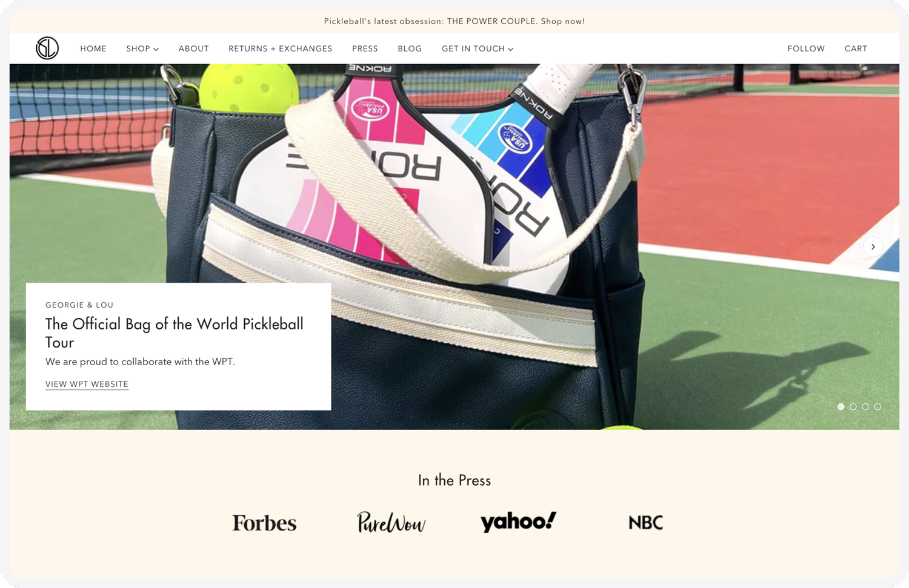Select the third slideshow dot
The image size is (909, 588).
coord(865,406)
